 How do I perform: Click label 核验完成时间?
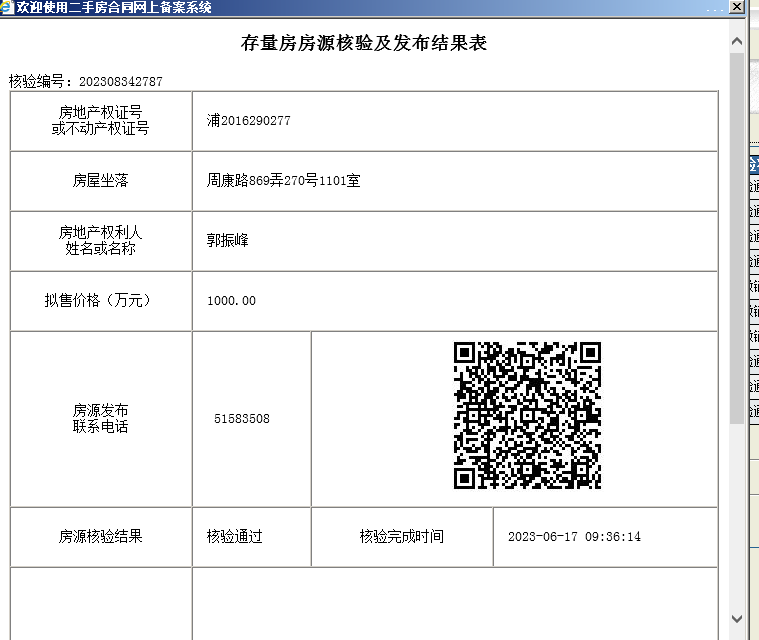point(402,536)
